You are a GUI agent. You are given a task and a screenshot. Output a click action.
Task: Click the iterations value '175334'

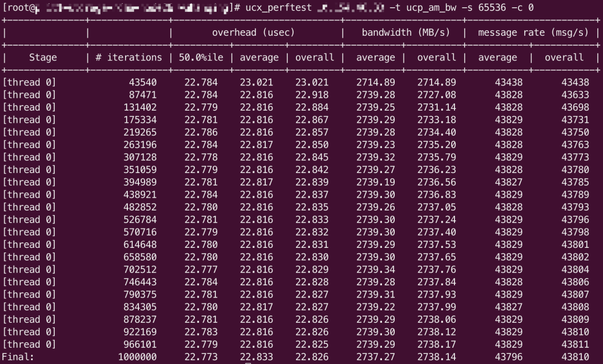pyautogui.click(x=140, y=120)
